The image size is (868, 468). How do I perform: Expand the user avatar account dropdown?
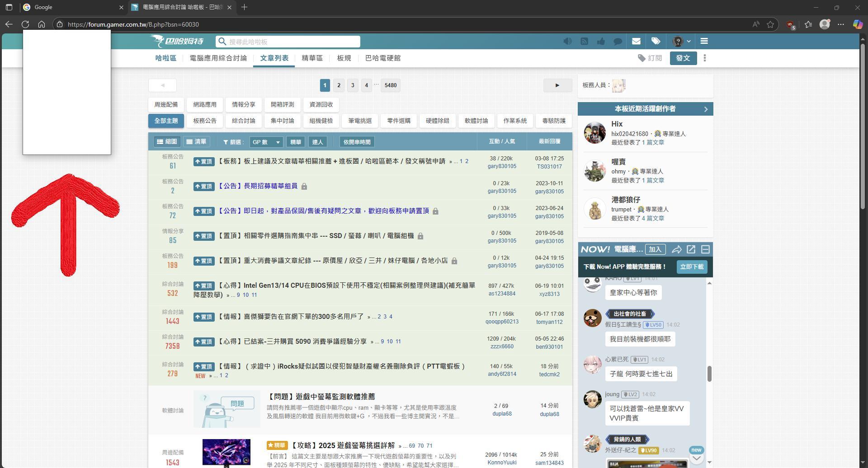(x=681, y=41)
